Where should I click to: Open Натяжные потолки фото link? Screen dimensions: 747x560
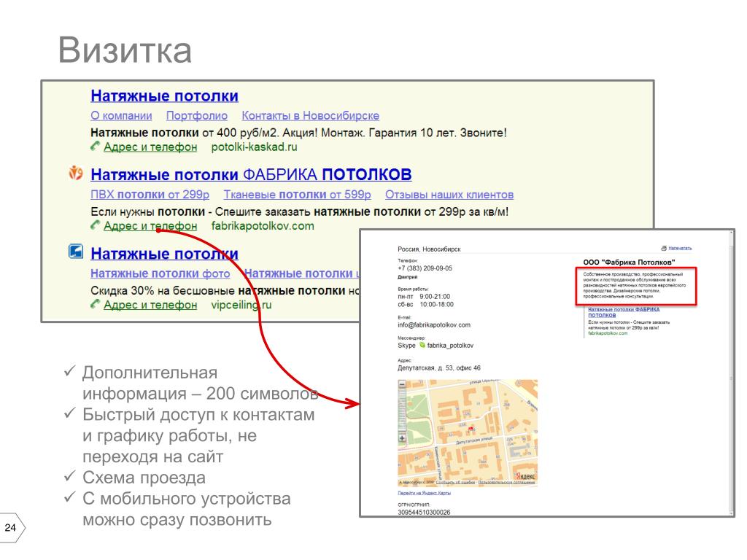(160, 273)
